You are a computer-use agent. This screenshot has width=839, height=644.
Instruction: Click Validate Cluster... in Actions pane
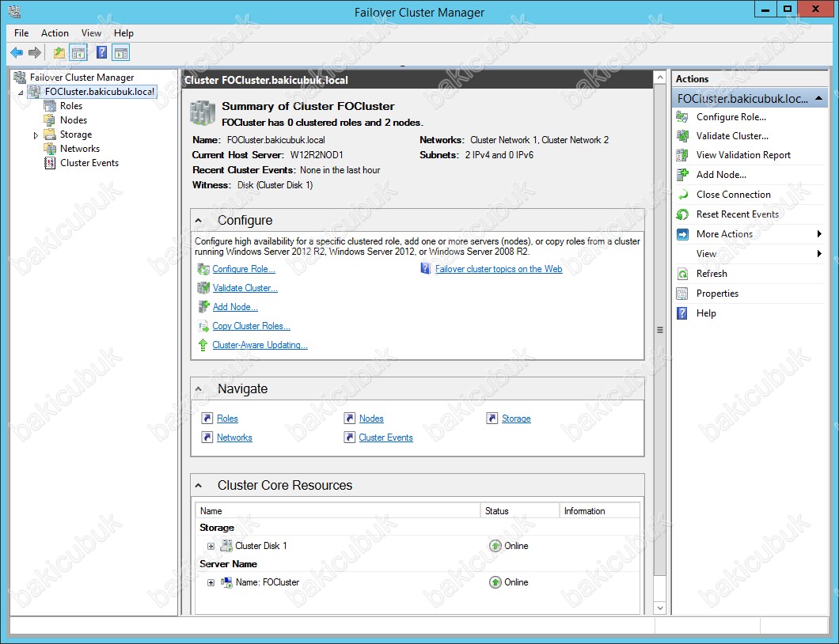(x=732, y=136)
